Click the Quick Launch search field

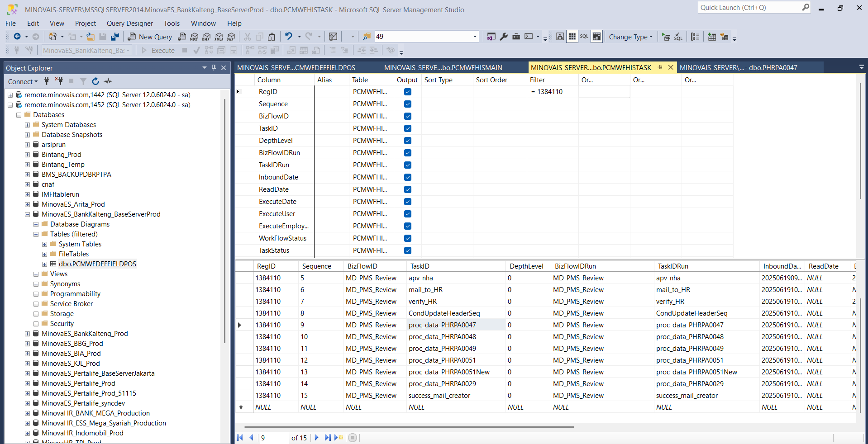pos(754,8)
